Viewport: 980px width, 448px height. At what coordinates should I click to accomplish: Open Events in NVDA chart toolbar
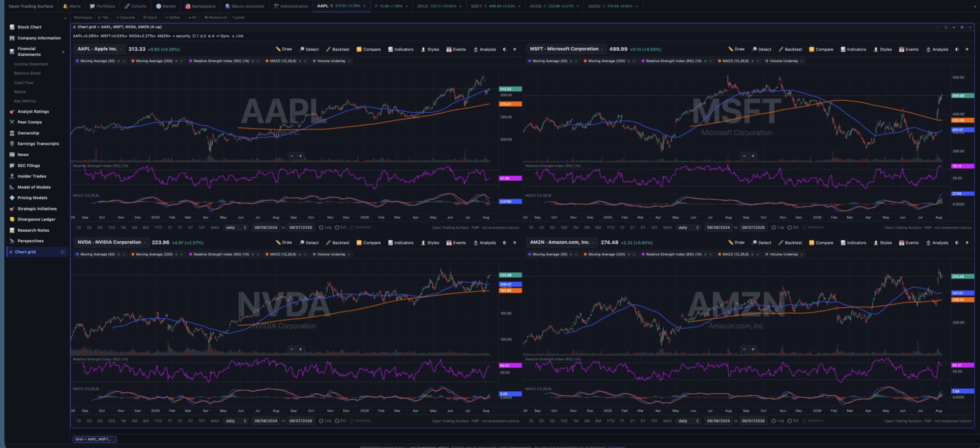pyautogui.click(x=456, y=242)
